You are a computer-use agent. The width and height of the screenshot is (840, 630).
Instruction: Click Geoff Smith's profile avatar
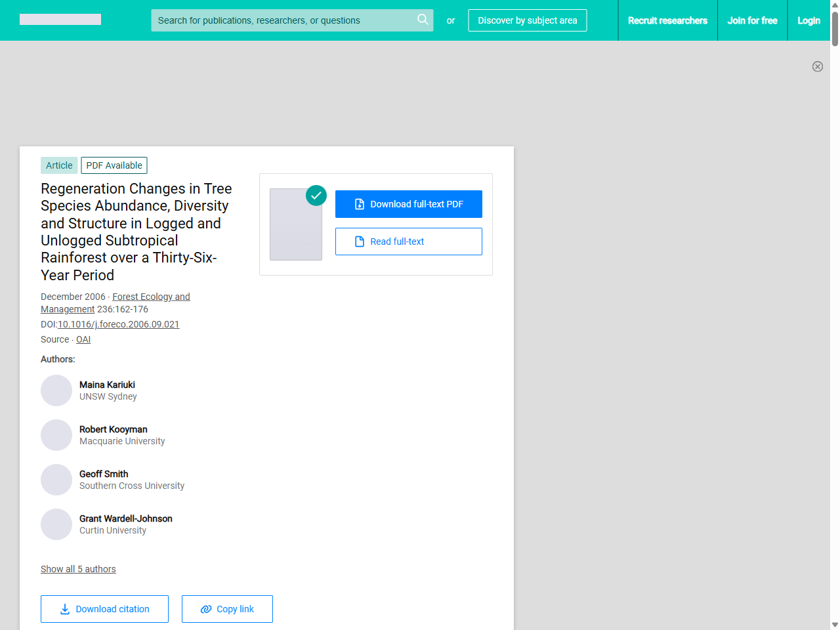(56, 480)
